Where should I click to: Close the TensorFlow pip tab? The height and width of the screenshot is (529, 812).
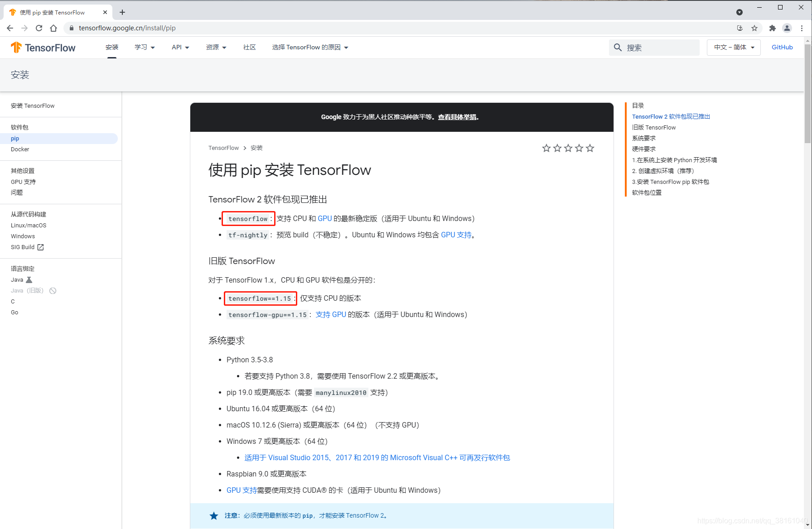click(x=105, y=12)
